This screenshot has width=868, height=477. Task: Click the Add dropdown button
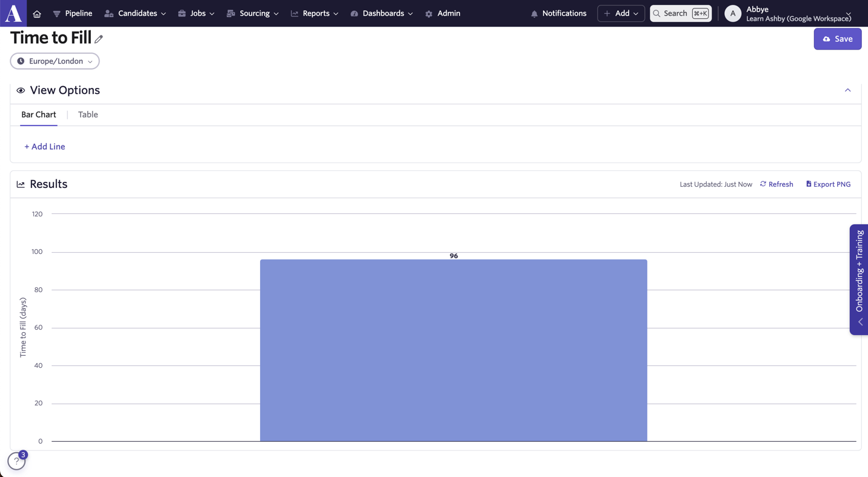click(621, 13)
